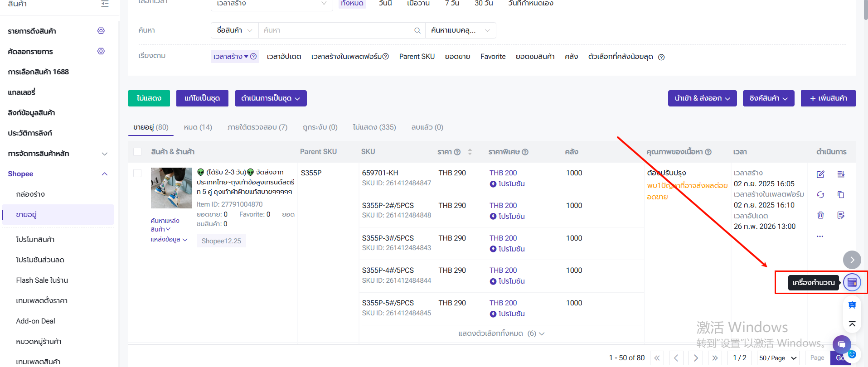868x367 pixels.
Task: Switch to the หมด (14) tab
Action: [198, 127]
